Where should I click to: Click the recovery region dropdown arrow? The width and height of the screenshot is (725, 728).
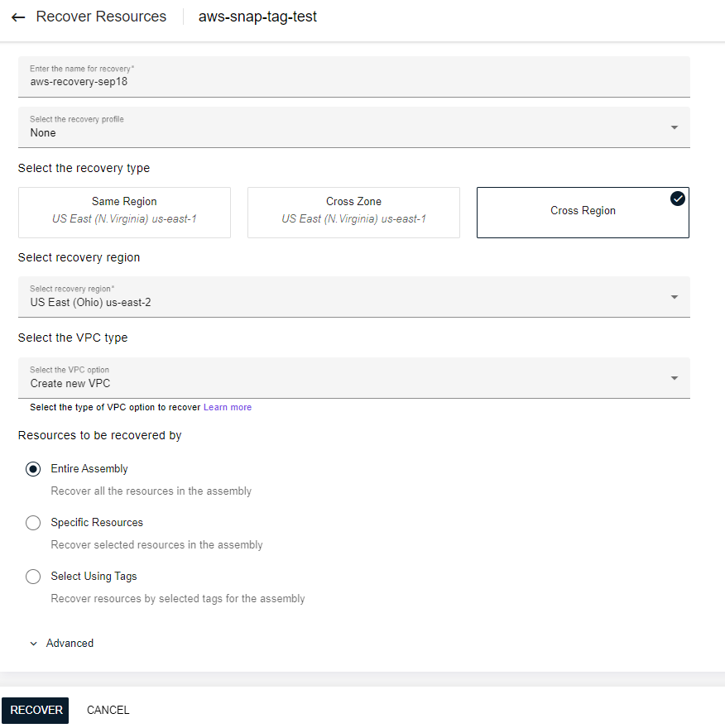pos(674,297)
